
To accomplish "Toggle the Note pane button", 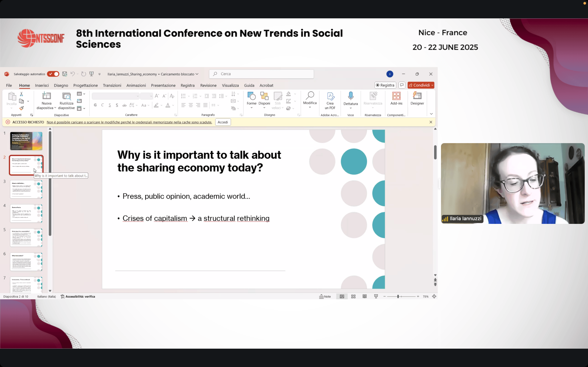I will 325,296.
